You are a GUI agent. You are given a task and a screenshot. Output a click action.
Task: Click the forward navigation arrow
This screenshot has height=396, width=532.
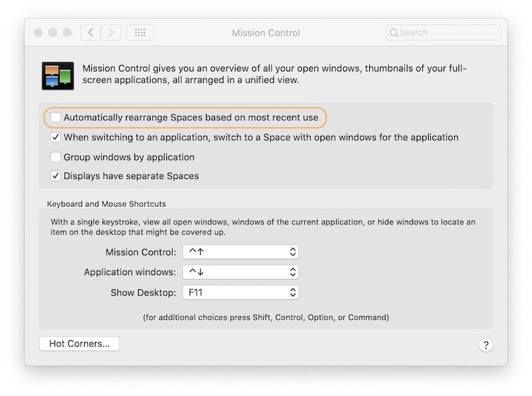click(111, 33)
